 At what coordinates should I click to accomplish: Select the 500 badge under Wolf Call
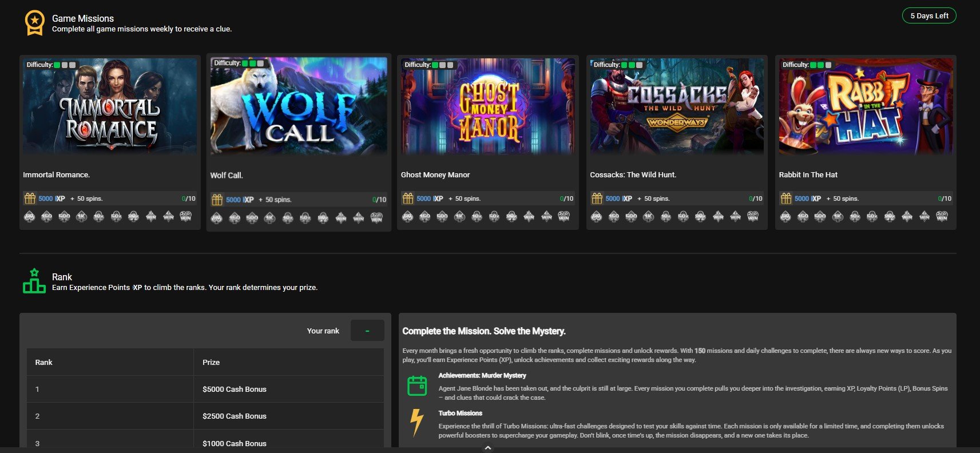[x=252, y=218]
